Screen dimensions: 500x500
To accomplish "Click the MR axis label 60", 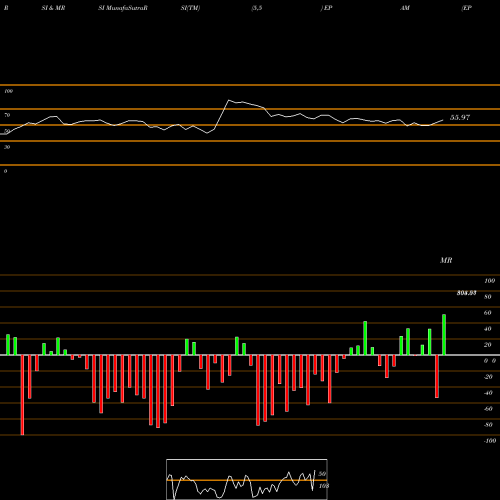I will (487, 313).
